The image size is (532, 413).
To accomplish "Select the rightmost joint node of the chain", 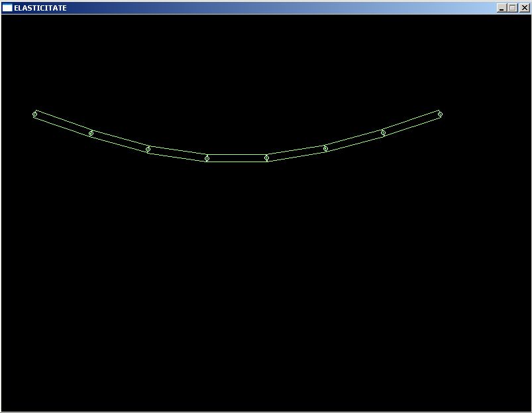I will coord(440,115).
